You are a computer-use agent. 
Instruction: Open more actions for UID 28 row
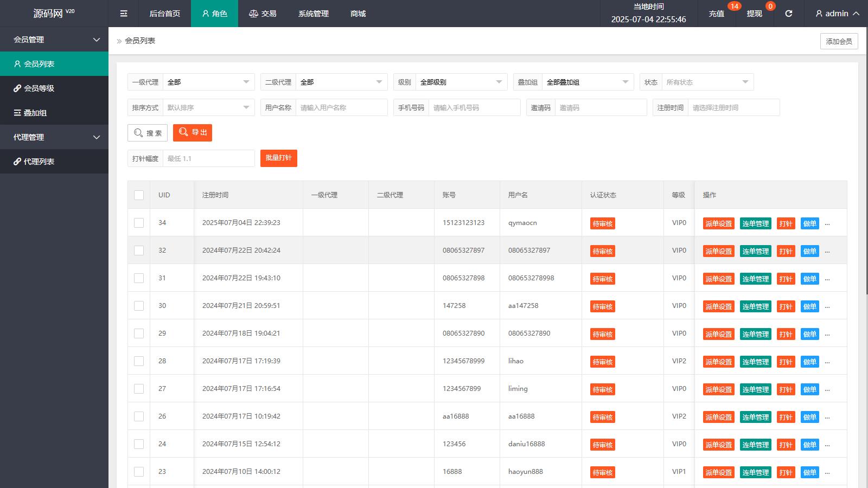click(x=827, y=362)
